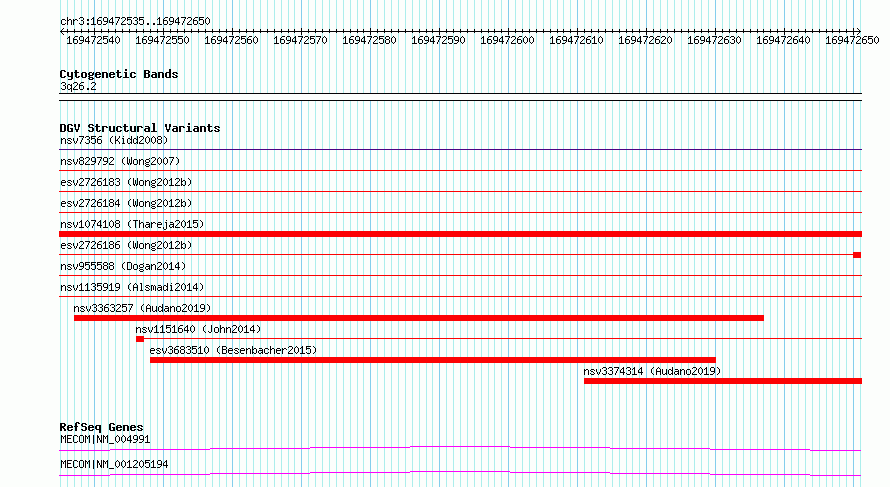The image size is (890, 487).
Task: Select gene MECOM|NM_004991 label
Action: tap(105, 439)
